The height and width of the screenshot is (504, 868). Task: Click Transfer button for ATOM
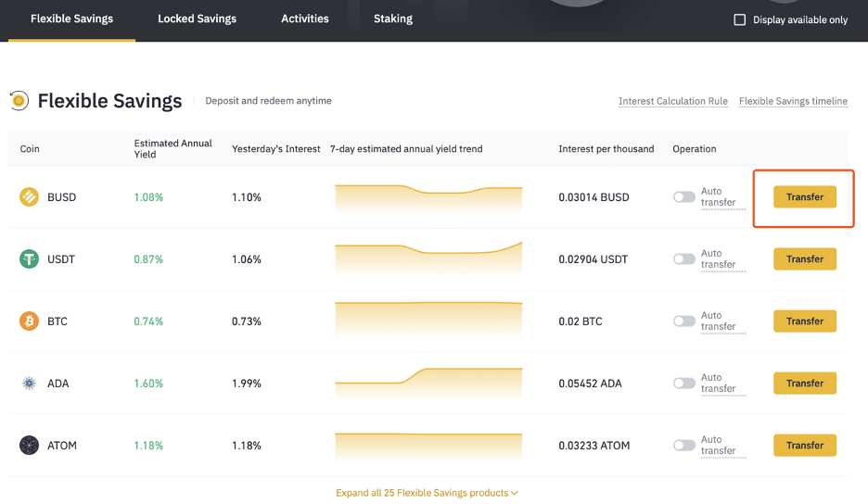805,445
